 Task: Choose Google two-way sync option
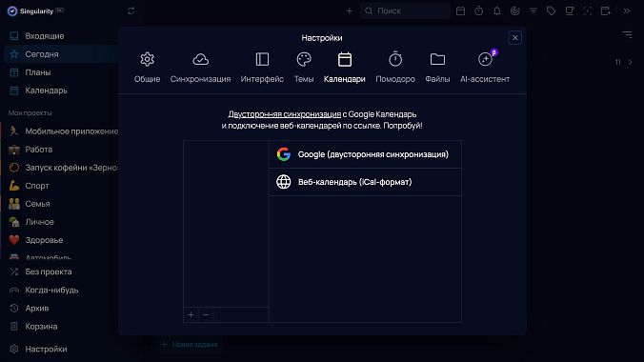coord(365,154)
